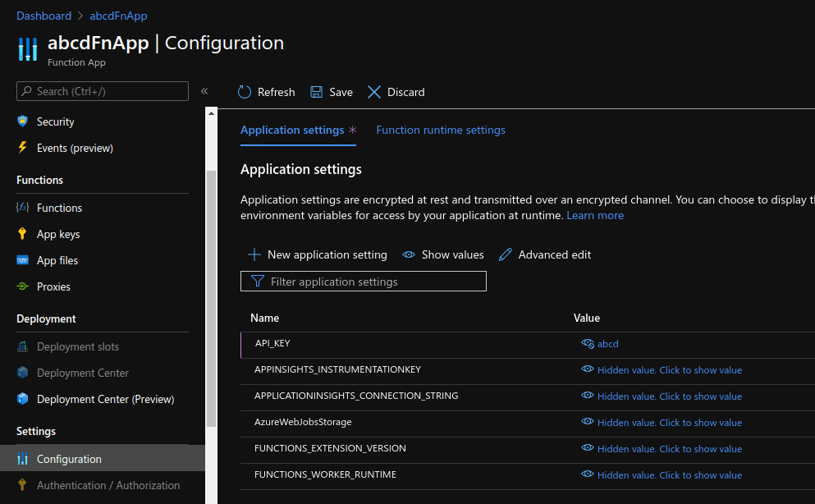This screenshot has width=815, height=504.
Task: Click the Configuration sliders icon in sidebar
Action: [22, 458]
